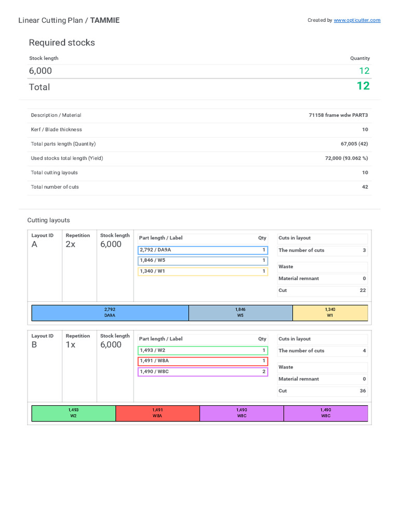
Task: Click the blue 2,792 DA9A bar segment
Action: 110,313
